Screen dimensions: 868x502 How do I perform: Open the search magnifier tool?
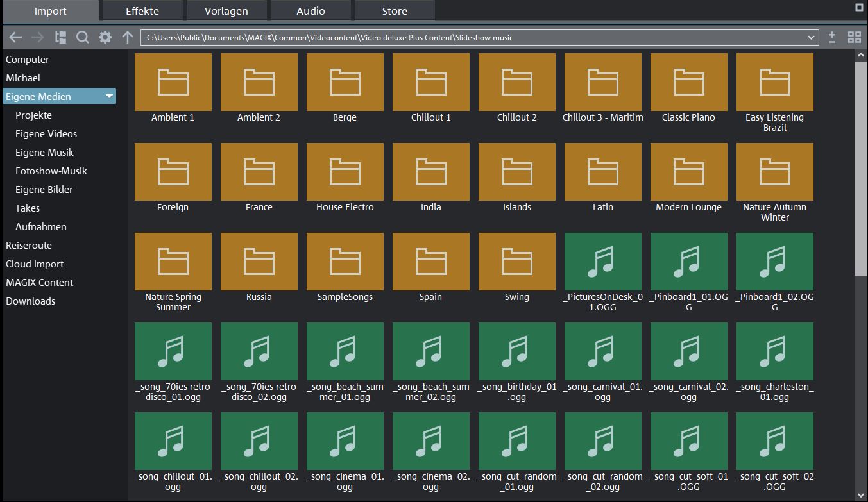click(x=83, y=37)
